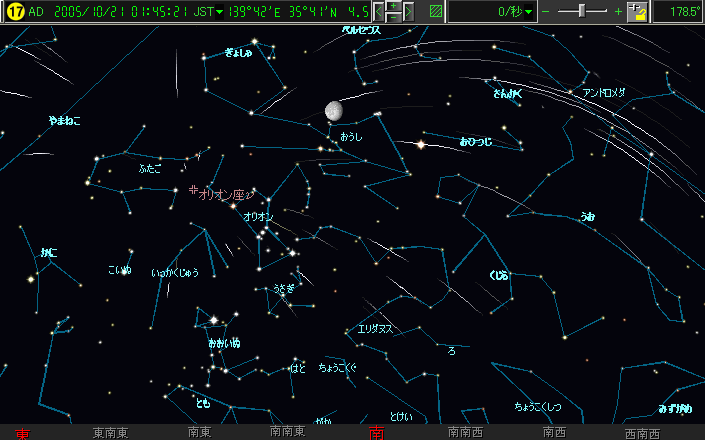The height and width of the screenshot is (440, 705).
Task: Click the right arrow step-forward button
Action: pos(408,12)
